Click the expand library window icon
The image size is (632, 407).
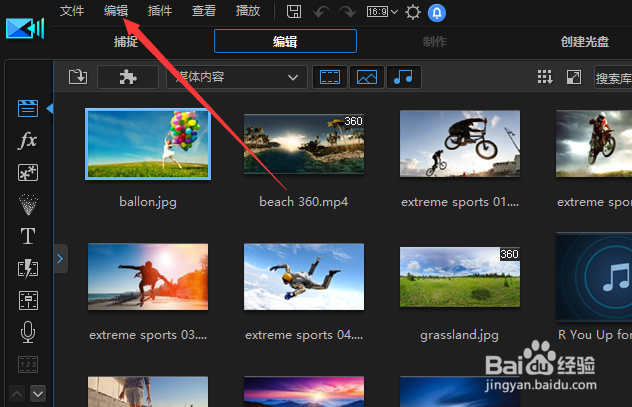tap(574, 77)
